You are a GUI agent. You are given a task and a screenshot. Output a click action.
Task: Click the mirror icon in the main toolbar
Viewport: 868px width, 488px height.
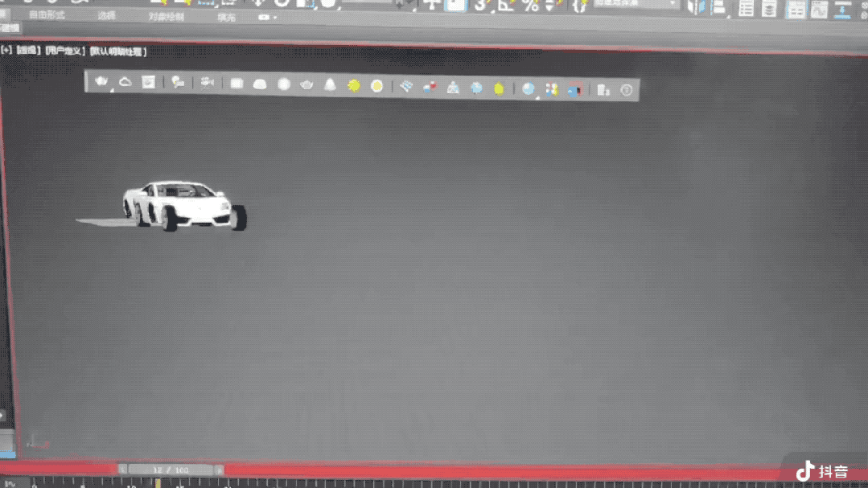point(697,6)
